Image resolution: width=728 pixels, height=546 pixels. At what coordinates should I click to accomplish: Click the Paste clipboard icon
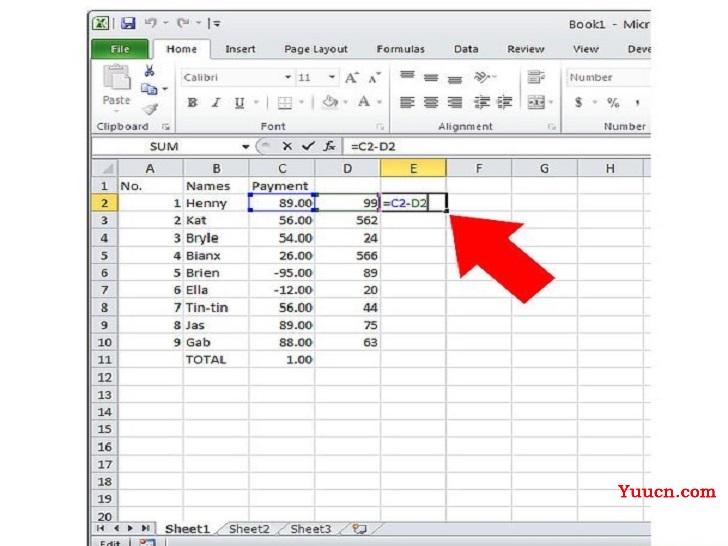(116, 77)
